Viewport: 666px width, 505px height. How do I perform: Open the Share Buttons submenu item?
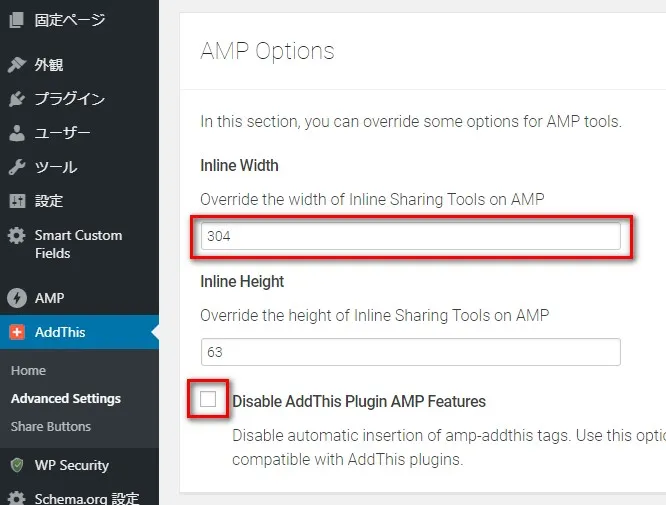click(51, 426)
